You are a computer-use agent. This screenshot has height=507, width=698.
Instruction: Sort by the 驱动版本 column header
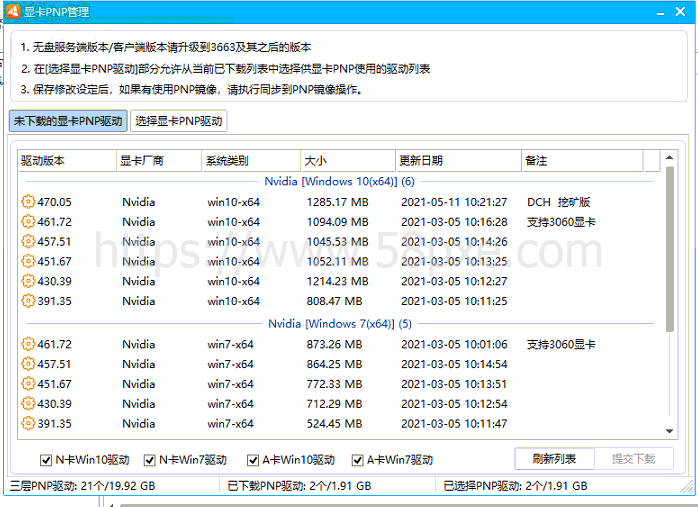[67, 161]
